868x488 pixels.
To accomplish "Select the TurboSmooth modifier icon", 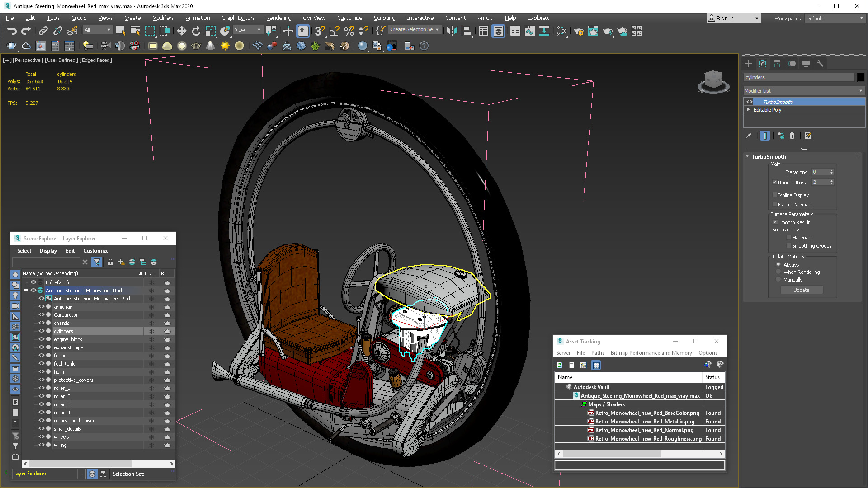I will [750, 101].
